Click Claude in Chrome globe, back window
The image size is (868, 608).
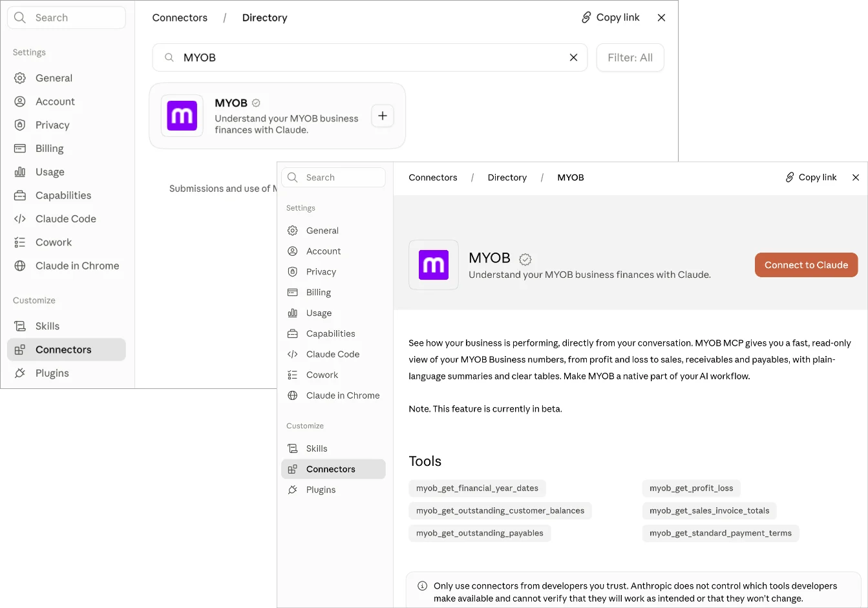(20, 266)
